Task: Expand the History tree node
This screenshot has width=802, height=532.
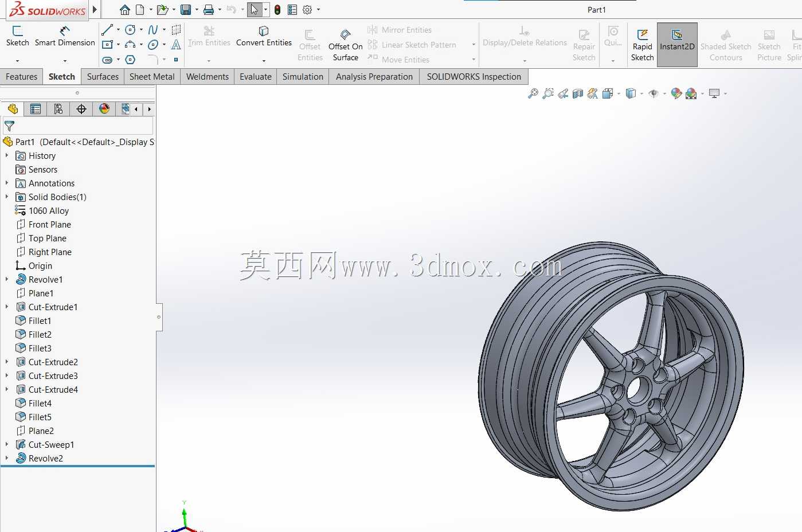Action: [x=7, y=155]
